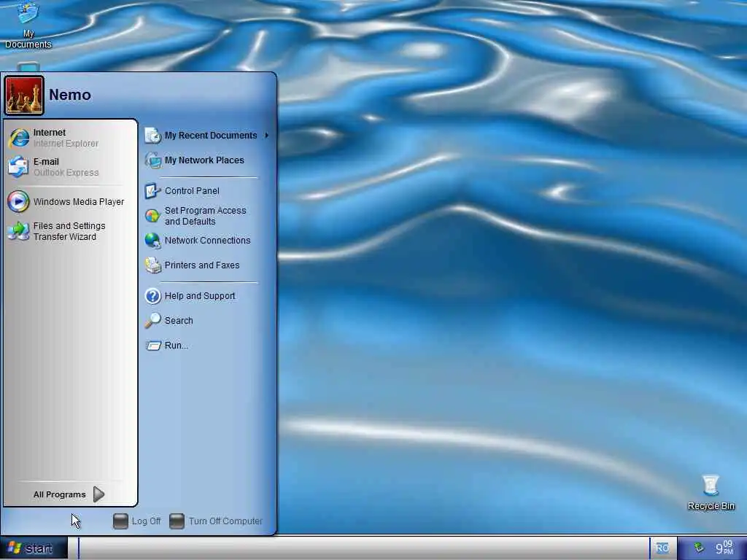
Task: Open Files and Settings Transfer Wizard icon
Action: pyautogui.click(x=18, y=231)
